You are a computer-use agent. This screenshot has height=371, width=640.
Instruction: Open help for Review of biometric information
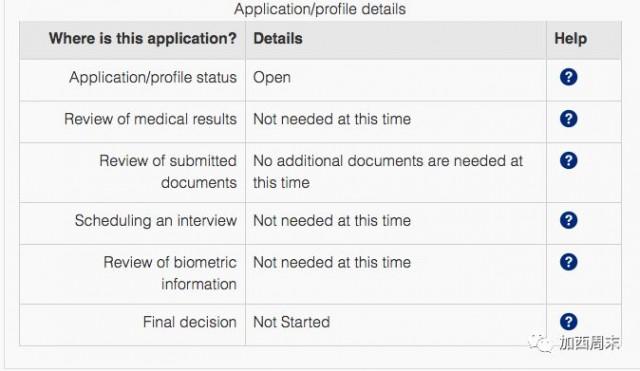point(569,262)
